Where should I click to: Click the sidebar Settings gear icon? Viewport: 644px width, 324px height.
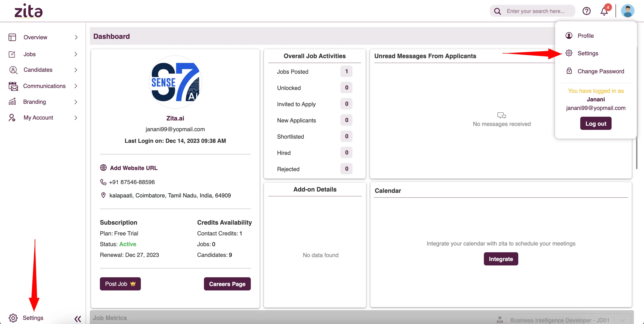[x=13, y=318]
